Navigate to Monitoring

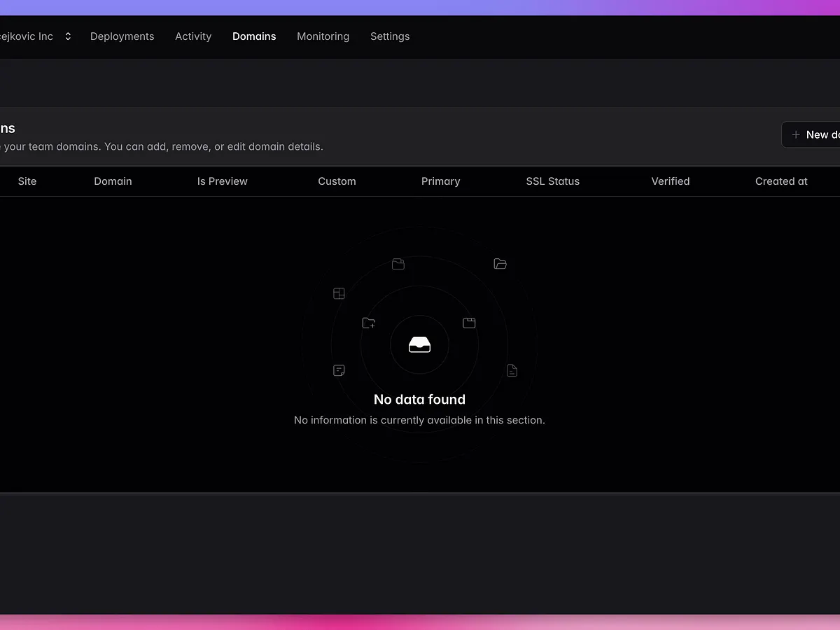pyautogui.click(x=323, y=36)
